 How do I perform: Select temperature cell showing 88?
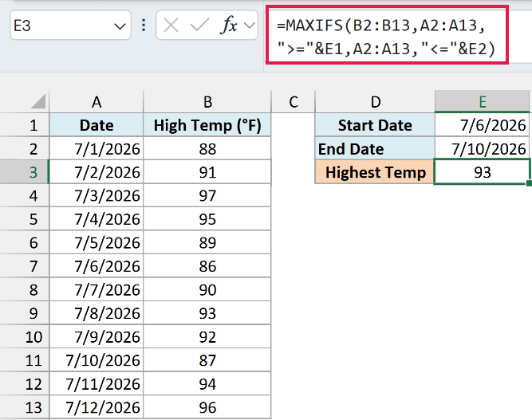click(x=207, y=149)
